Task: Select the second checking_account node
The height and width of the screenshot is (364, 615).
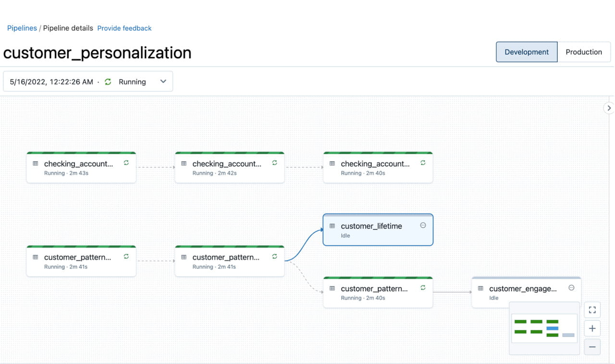Action: click(229, 168)
